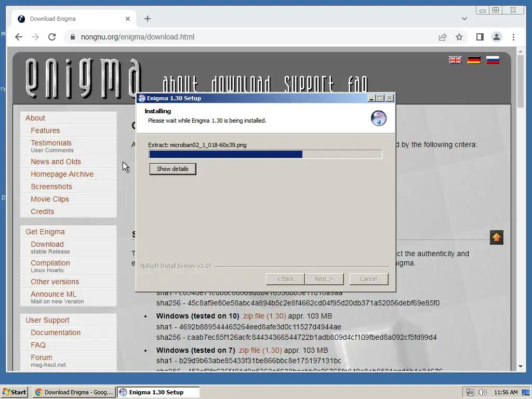Select the Download Enigma browser tab
The image size is (532, 399).
tap(74, 19)
